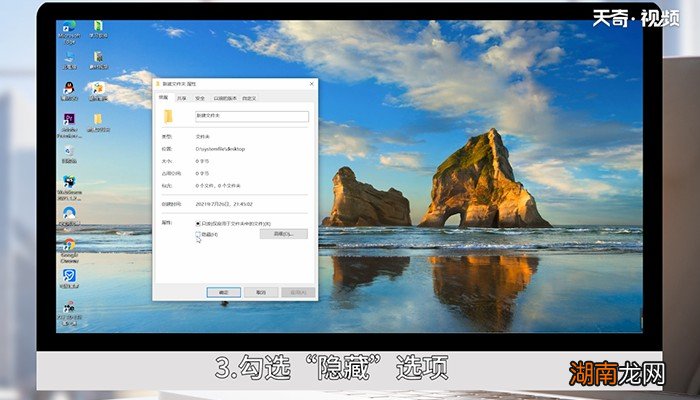Image resolution: width=700 pixels, height=400 pixels.
Task: Launch the QQ penguin desktop icon
Action: [69, 90]
